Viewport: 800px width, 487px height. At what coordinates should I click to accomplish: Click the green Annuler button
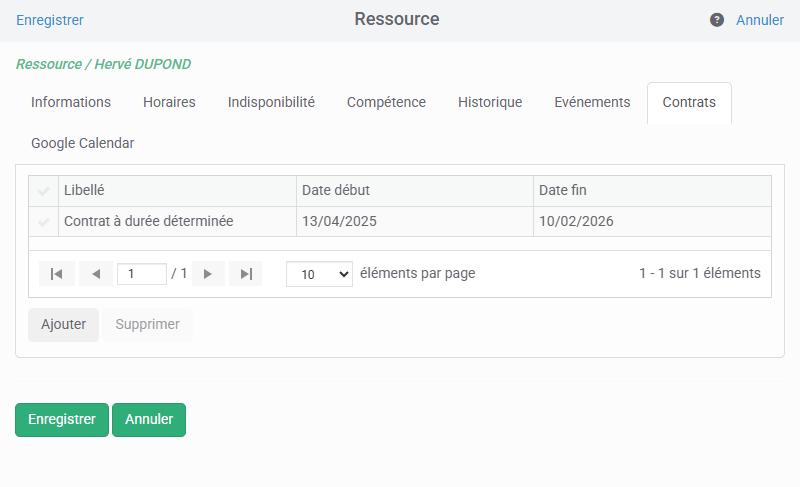149,420
